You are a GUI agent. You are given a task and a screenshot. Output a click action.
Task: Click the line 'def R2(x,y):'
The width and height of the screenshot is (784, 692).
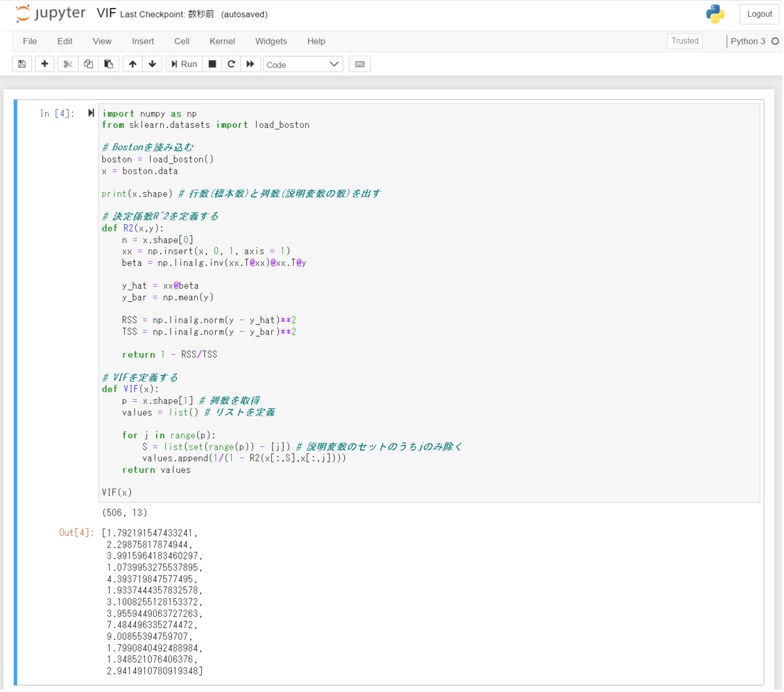pyautogui.click(x=133, y=228)
